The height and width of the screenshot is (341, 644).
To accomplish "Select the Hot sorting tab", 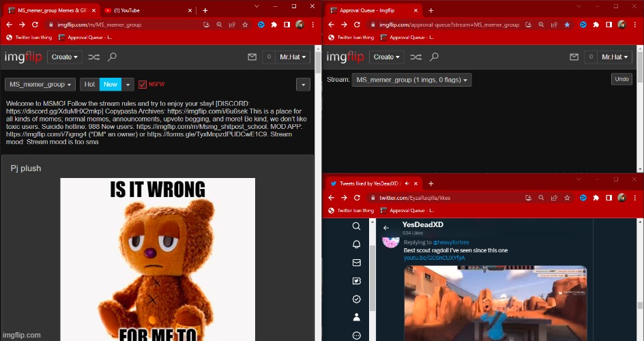I will click(x=89, y=84).
